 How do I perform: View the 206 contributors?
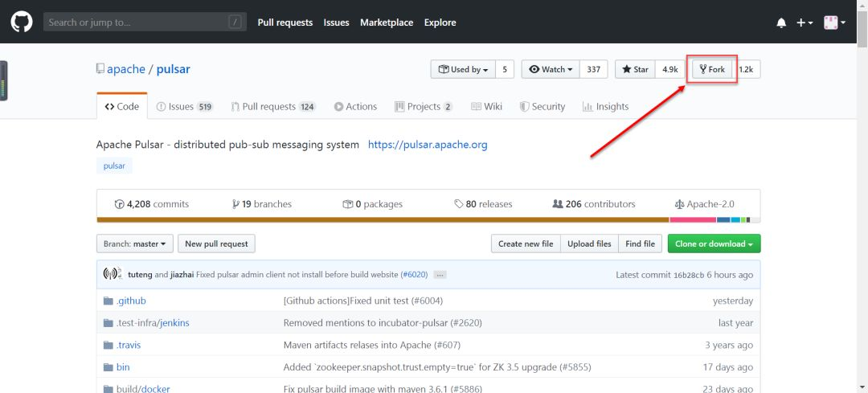point(594,204)
